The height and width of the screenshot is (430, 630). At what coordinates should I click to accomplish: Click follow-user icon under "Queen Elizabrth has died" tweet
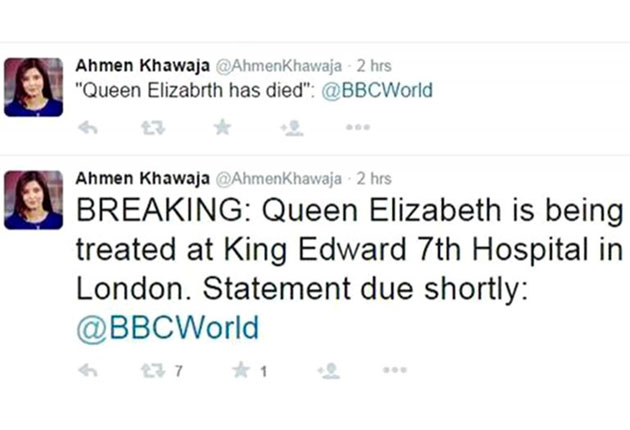[292, 127]
